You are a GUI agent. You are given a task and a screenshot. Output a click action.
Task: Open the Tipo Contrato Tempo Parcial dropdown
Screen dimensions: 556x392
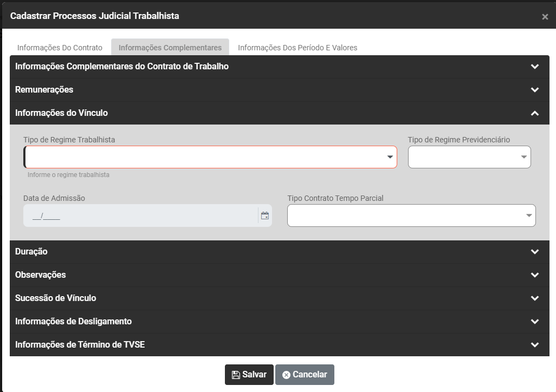[411, 215]
